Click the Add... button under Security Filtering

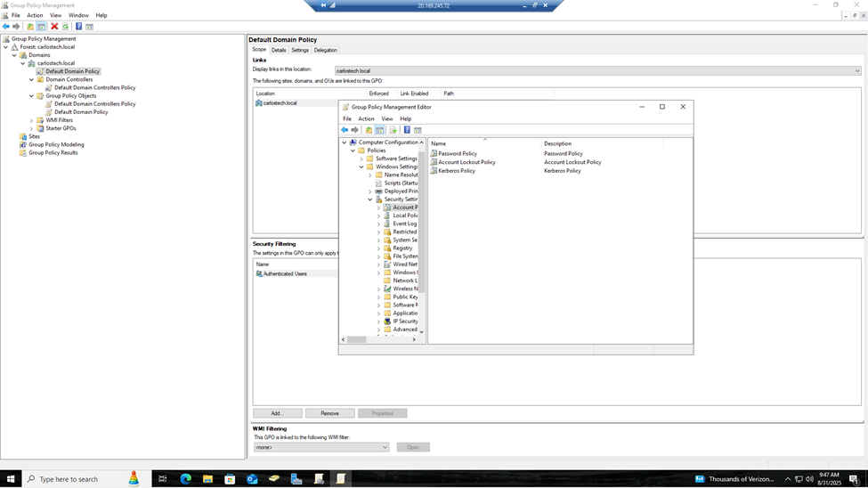(277, 413)
